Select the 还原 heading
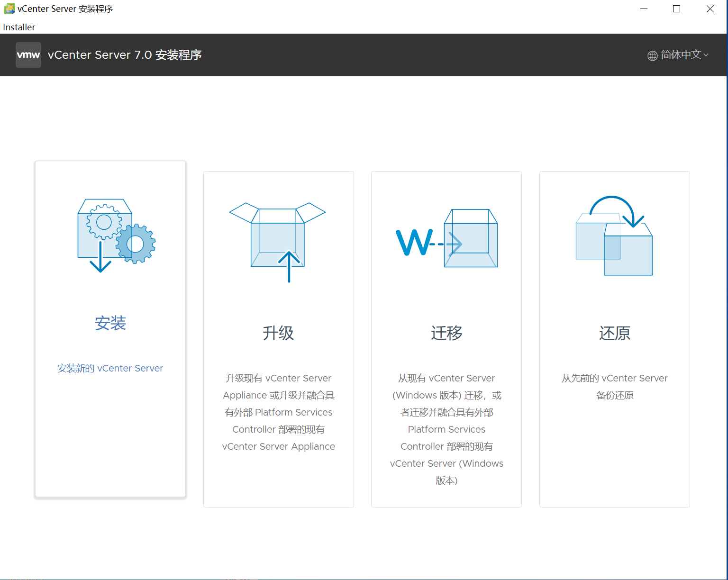 (615, 333)
